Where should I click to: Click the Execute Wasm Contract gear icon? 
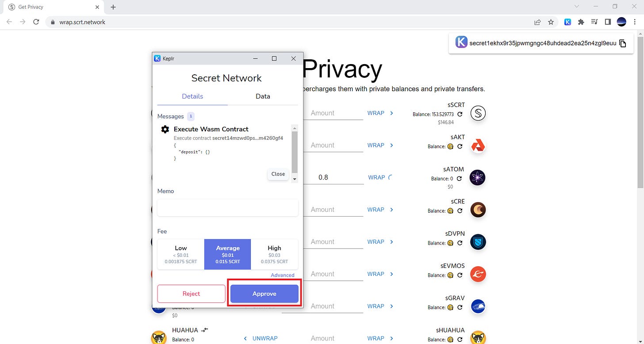[165, 129]
